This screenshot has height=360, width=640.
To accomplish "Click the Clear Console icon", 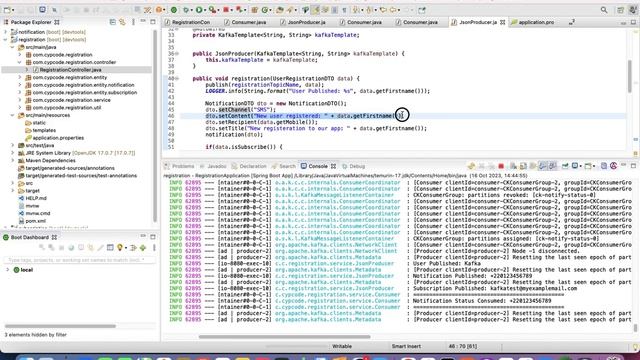I will click(513, 166).
